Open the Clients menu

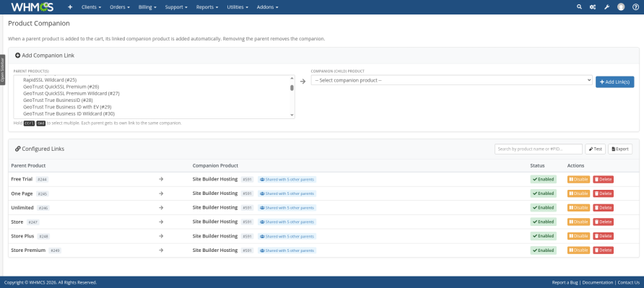91,7
